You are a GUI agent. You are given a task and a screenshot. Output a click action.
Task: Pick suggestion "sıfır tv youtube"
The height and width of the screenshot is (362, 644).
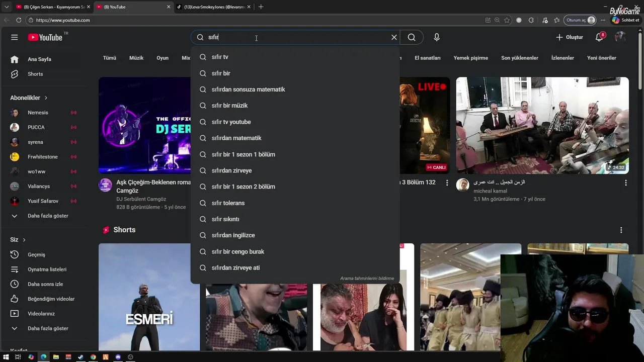coord(295,122)
